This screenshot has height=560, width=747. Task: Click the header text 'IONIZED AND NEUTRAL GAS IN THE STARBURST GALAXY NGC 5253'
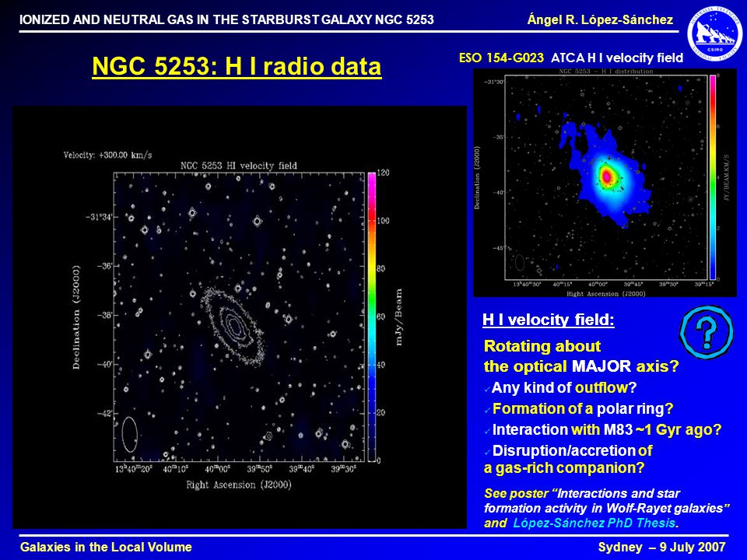tap(226, 19)
